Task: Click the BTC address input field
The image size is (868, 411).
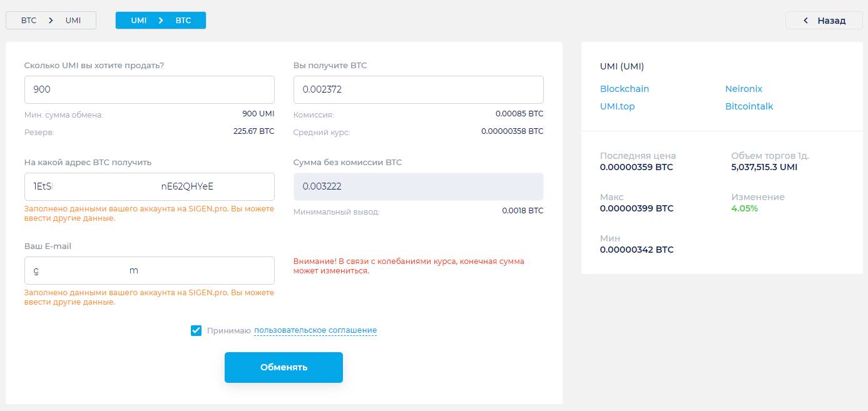Action: 150,186
